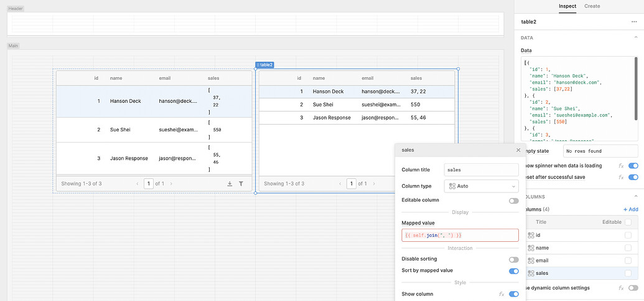Click the column type icon next to name
This screenshot has width=644, height=301.
pyautogui.click(x=531, y=248)
